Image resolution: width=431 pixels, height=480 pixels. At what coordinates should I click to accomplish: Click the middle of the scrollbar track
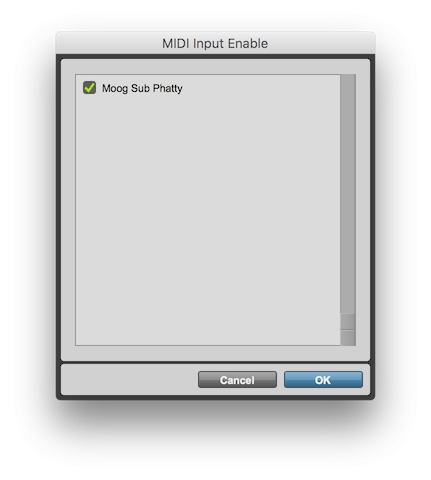[348, 193]
